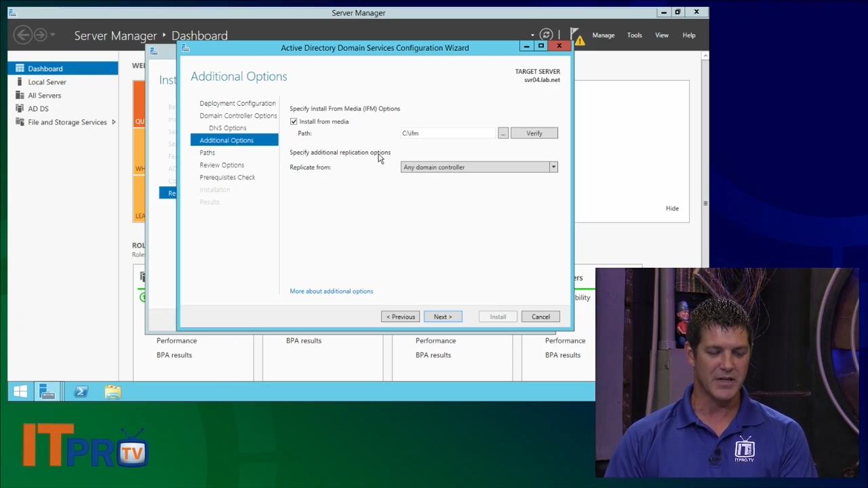Click Server Manager back navigation arrow
The height and width of the screenshot is (488, 868).
[x=22, y=35]
